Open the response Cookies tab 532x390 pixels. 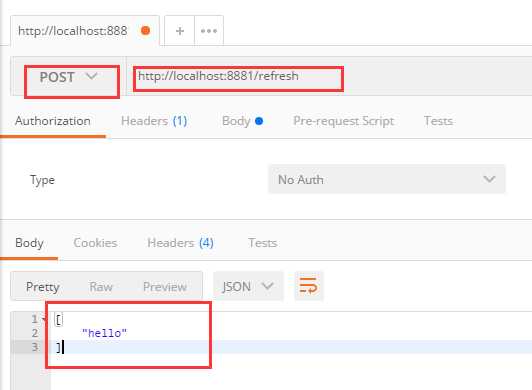coord(95,243)
